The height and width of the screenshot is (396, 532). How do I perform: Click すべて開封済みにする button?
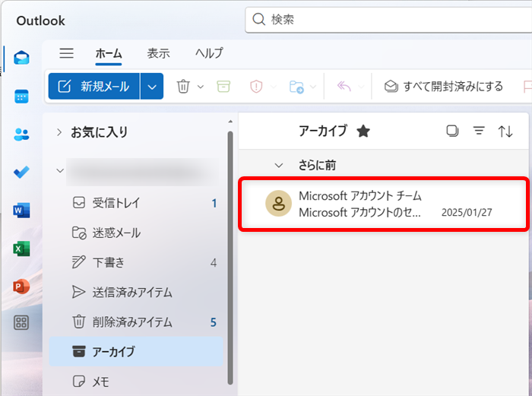pos(444,87)
